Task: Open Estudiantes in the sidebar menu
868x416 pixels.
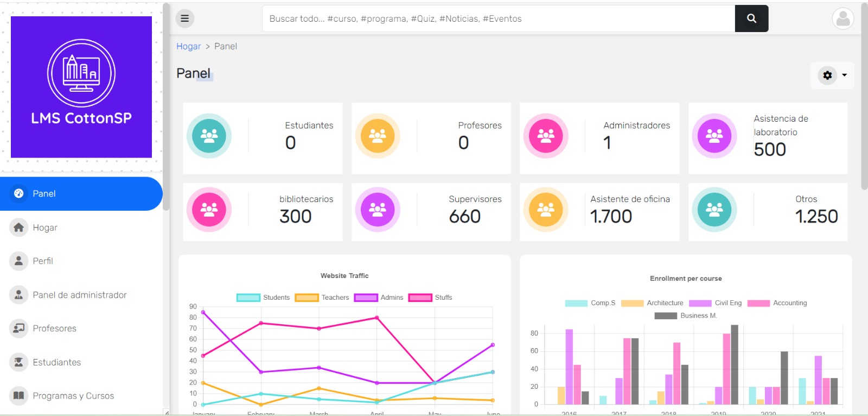Action: (x=81, y=362)
